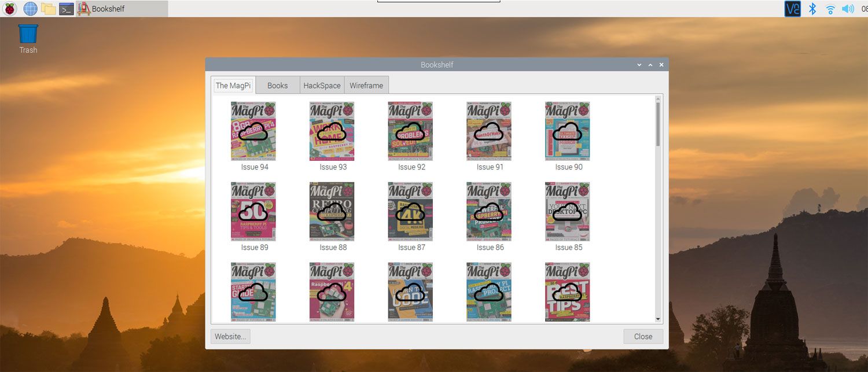Adjust volume via the speaker tray icon

848,9
